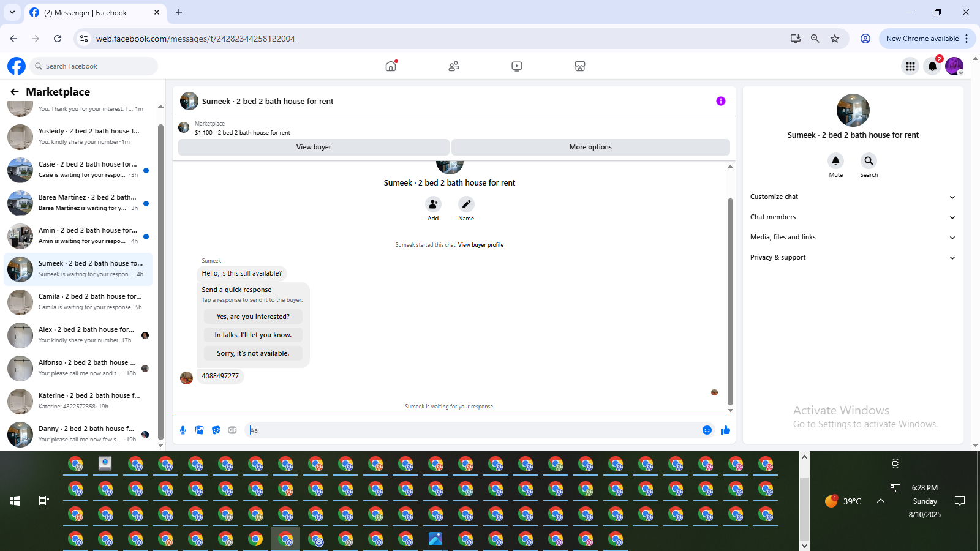Send quick reply 'In talks. I'll let you know.'
980x551 pixels.
click(x=253, y=335)
